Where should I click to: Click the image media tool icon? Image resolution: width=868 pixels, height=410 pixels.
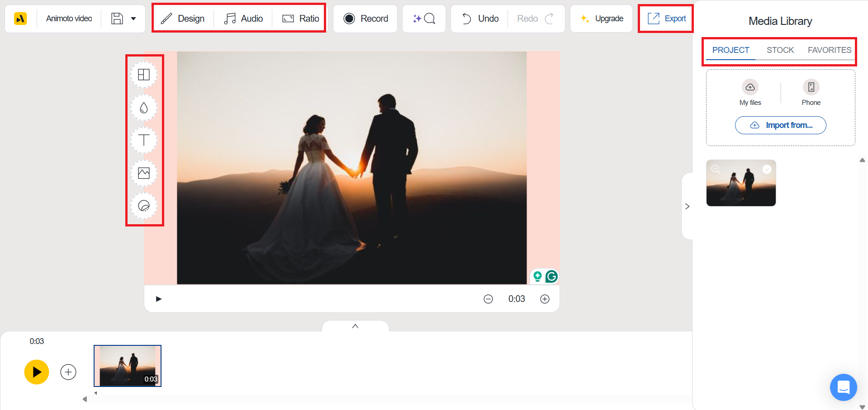click(144, 173)
